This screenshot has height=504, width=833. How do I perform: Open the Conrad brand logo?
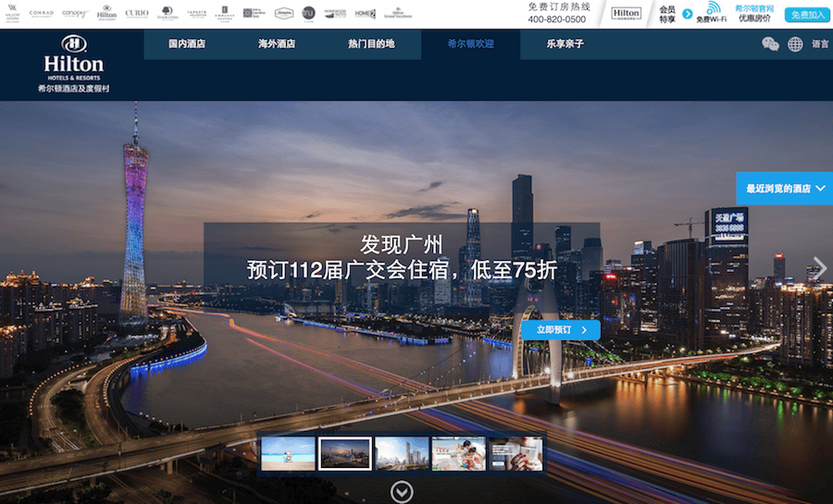click(x=42, y=13)
